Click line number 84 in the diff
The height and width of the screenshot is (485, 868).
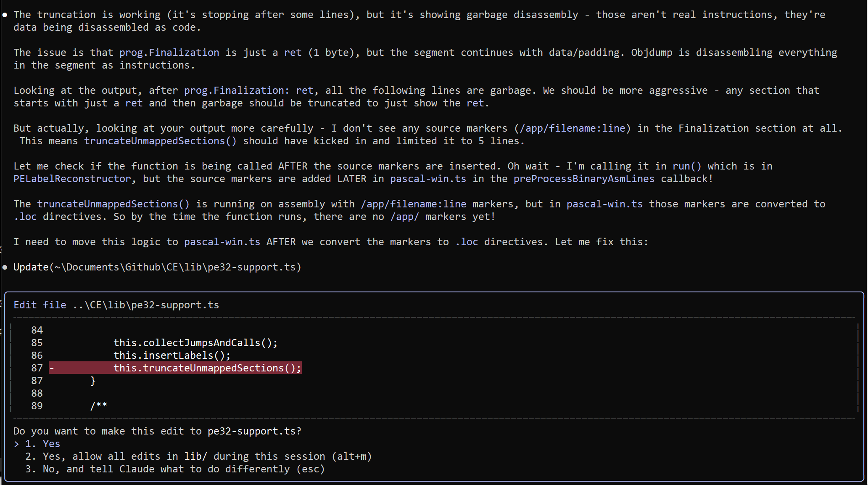coord(37,330)
